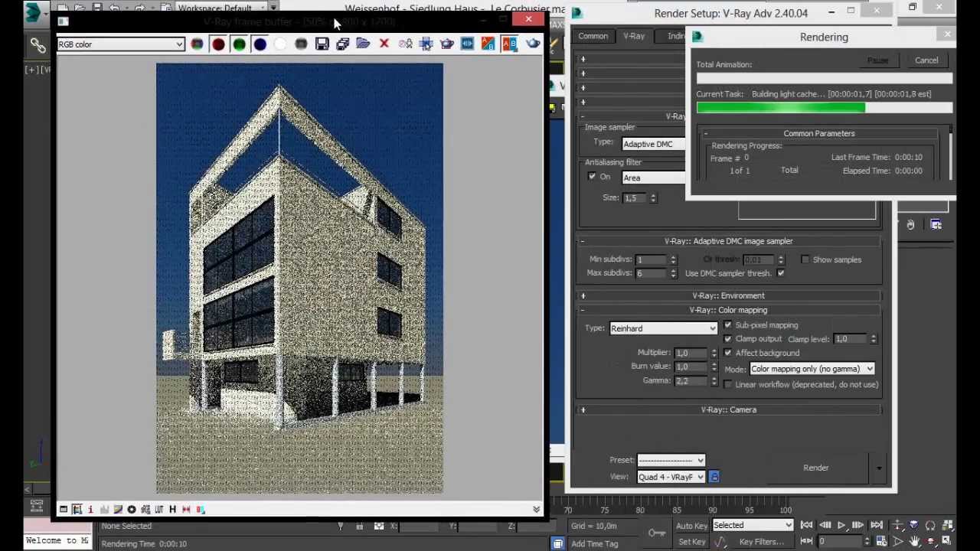Screen dimensions: 980x551
Task: Expand the V-Ray Camera rollout
Action: (x=583, y=410)
